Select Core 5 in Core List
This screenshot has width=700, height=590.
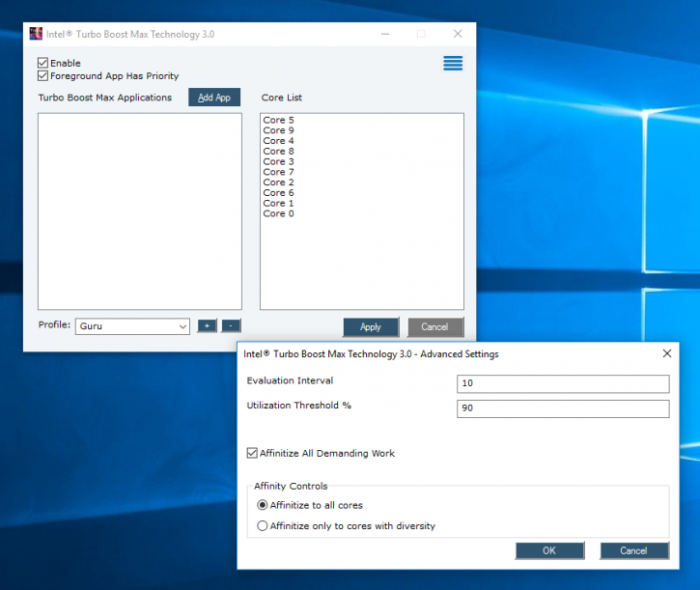tap(278, 120)
